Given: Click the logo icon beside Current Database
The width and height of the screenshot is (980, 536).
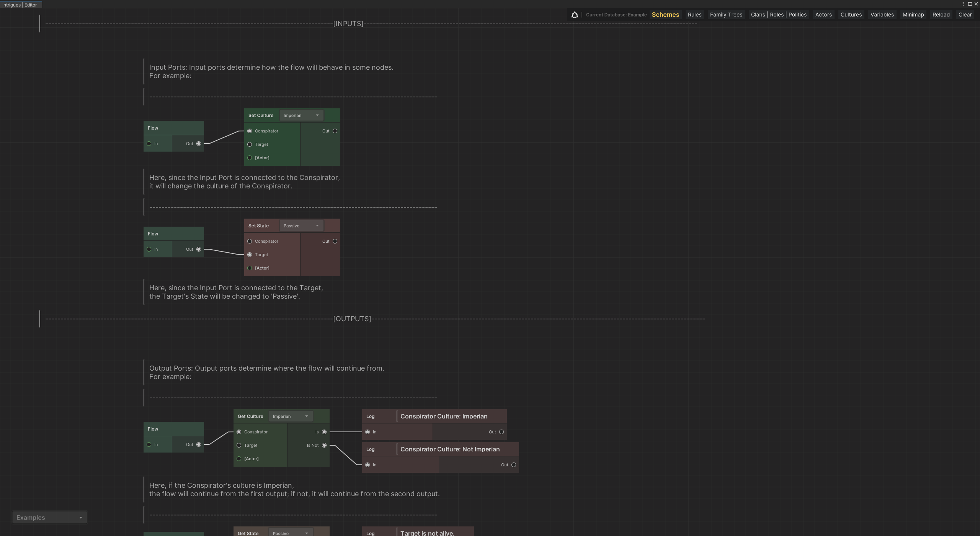Looking at the screenshot, I should (574, 15).
